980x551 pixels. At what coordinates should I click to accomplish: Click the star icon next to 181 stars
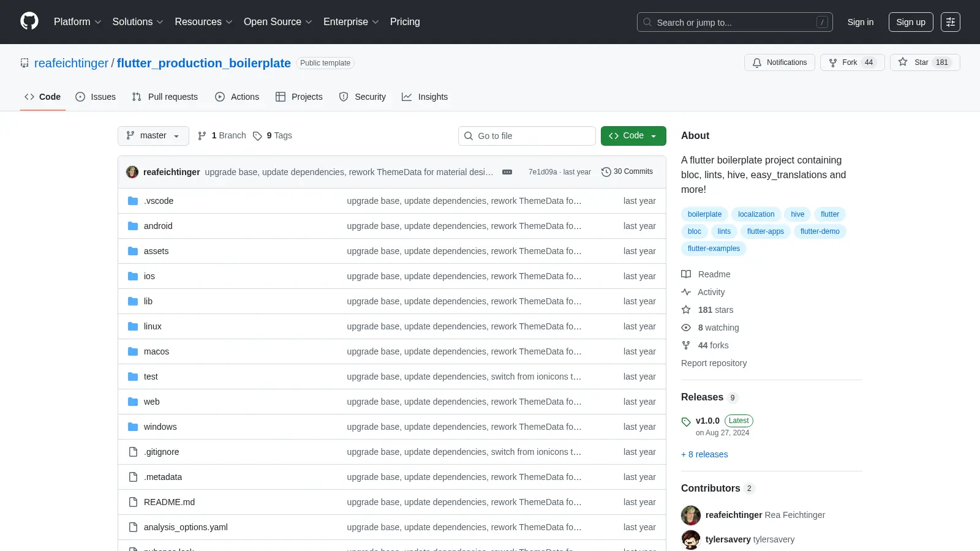[x=686, y=310]
